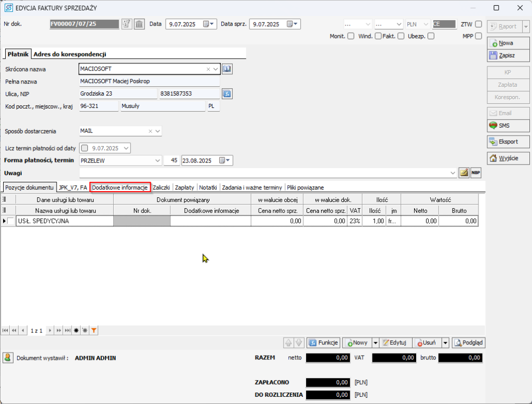
Task: Expand the Sposób dostarczenia MAIL dropdown
Action: [158, 131]
